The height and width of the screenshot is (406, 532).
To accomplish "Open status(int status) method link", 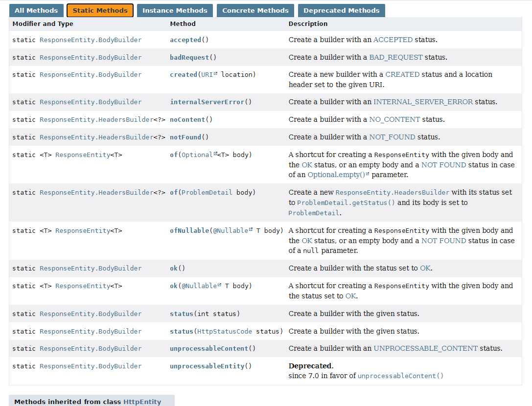I will (x=182, y=314).
